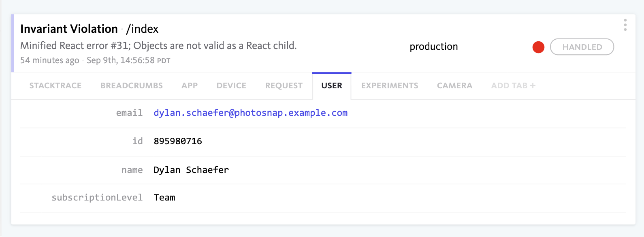Click the Invariant Violation error title
Screen dimensions: 644x237
click(69, 29)
